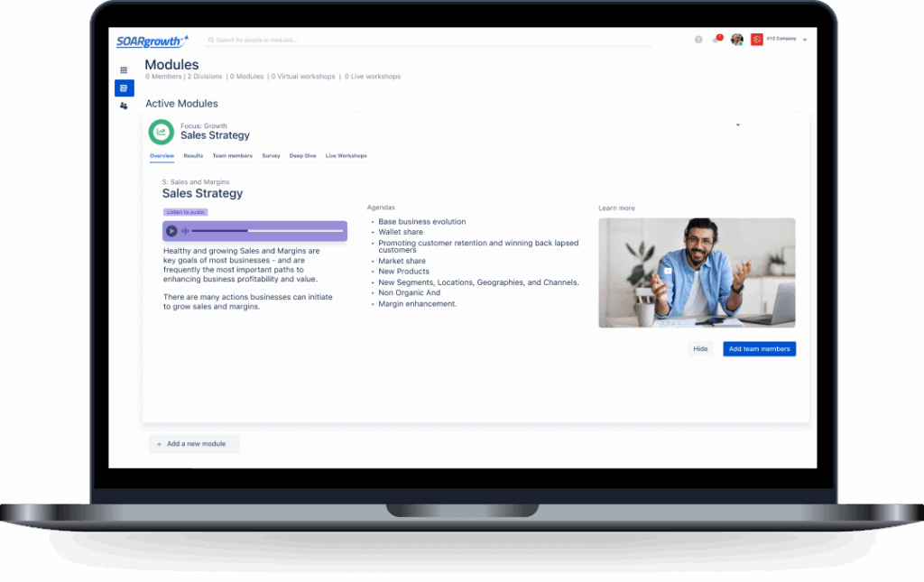Click the Add team members button
924x582 pixels.
(759, 349)
